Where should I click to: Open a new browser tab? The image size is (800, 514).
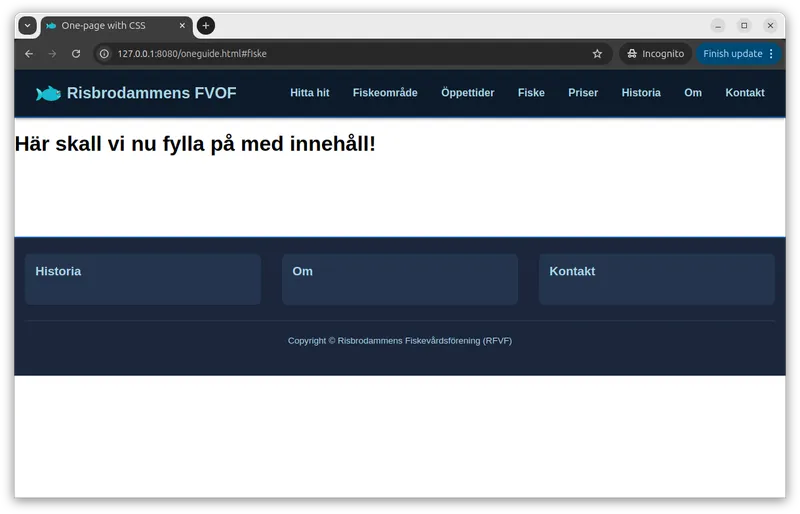(x=206, y=25)
